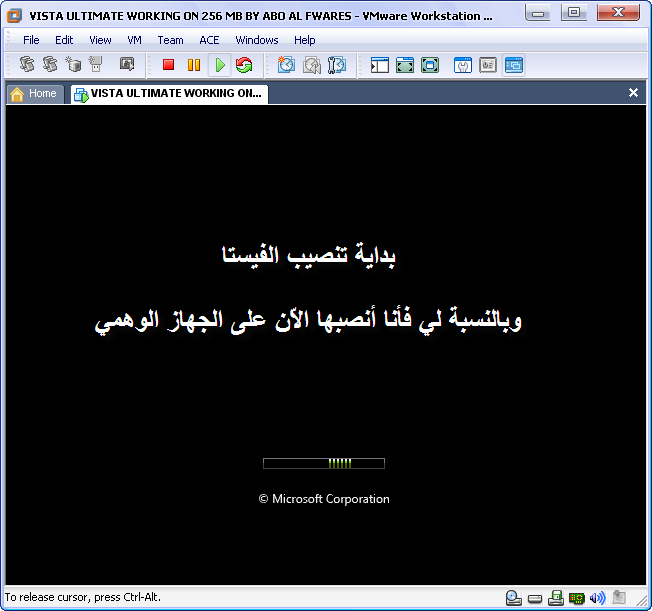Click the grayed message log status icon
This screenshot has height=611, width=652.
tap(619, 598)
